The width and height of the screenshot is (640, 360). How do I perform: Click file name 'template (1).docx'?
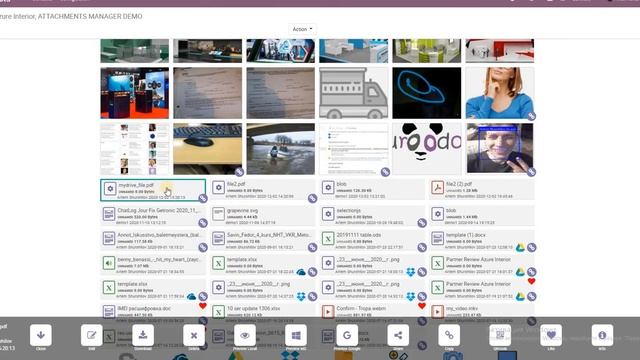pos(466,235)
